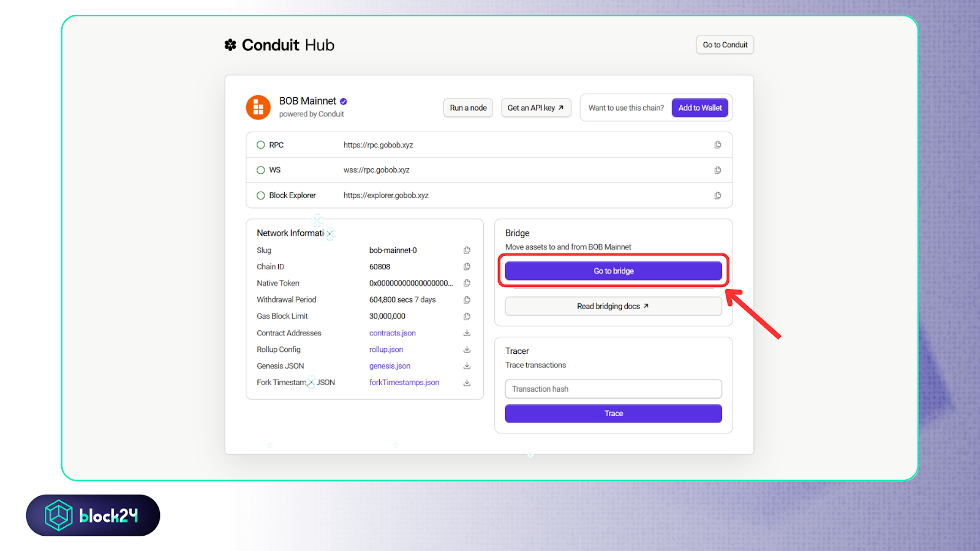Add chain via Add to Wallet
Screen dimensions: 980x551
tap(700, 108)
